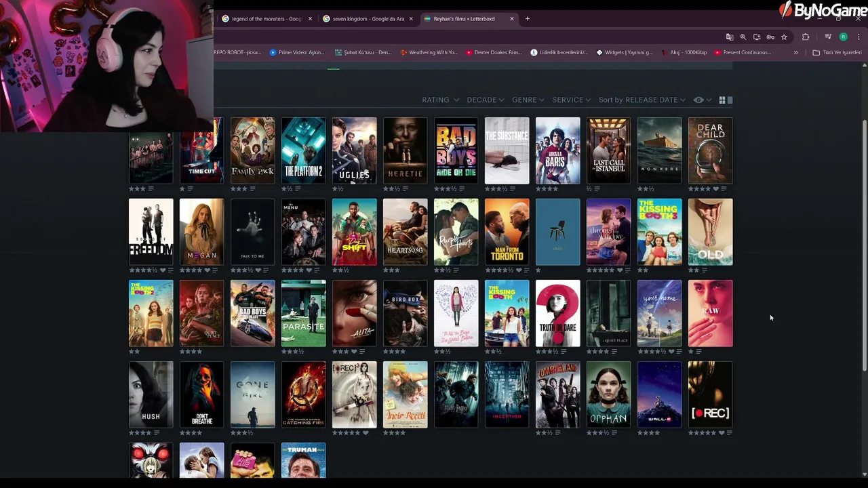Expand the GENRE filter dropdown

click(x=528, y=100)
